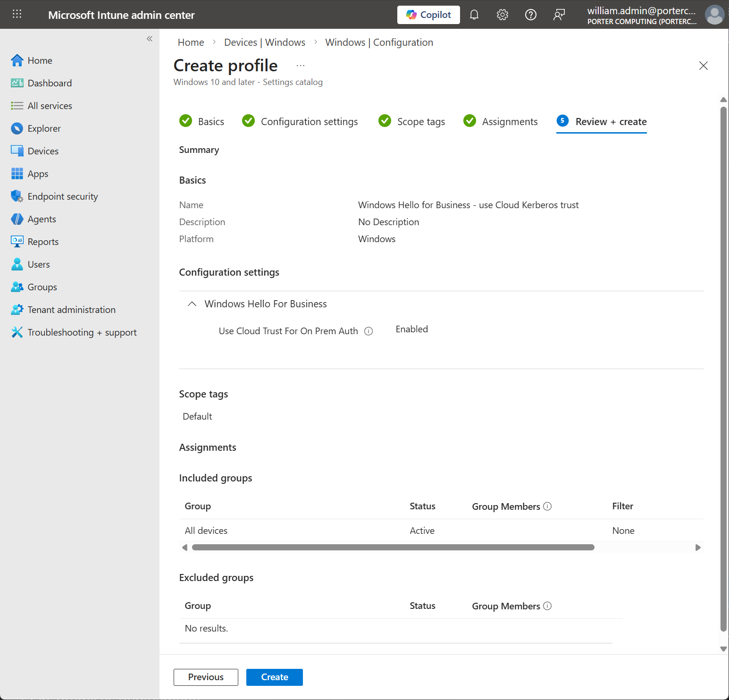
Task: Open the feedback icon in header
Action: coord(559,15)
